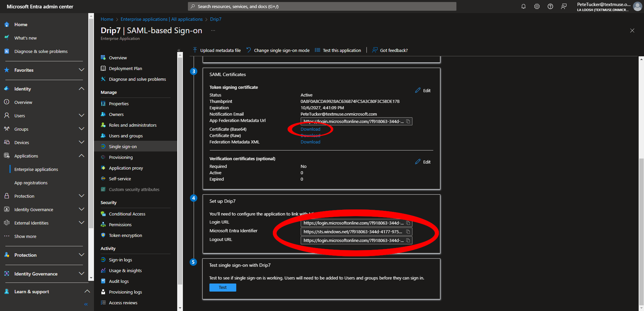The width and height of the screenshot is (644, 311).
Task: Click the Provisioning logs icon
Action: pyautogui.click(x=103, y=292)
